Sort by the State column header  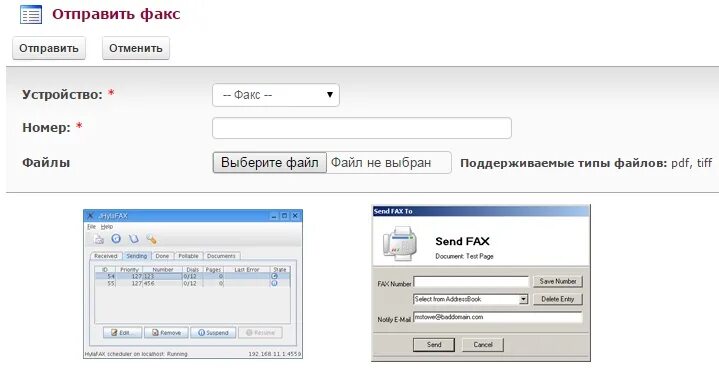[x=280, y=270]
